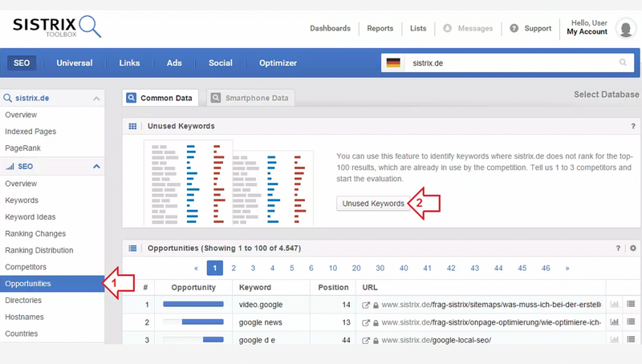Click the Messages envelope icon
Viewport: 642px width, 364px height.
[448, 28]
